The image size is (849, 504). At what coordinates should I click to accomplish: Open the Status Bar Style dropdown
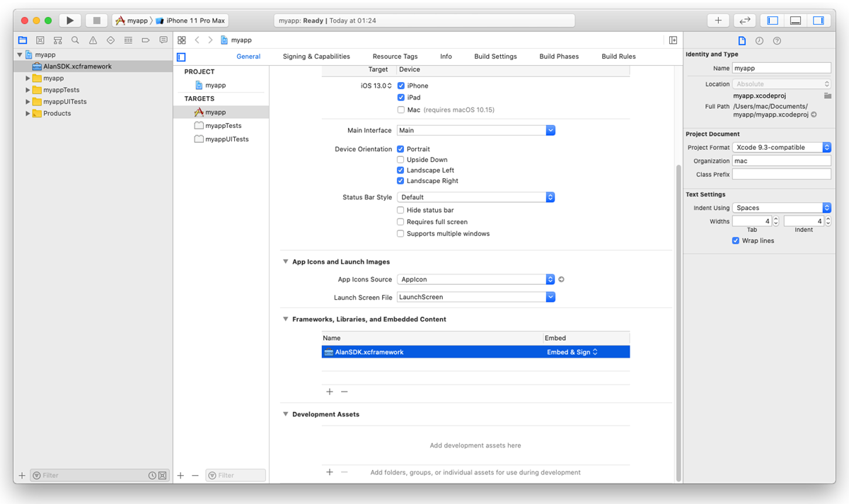pos(475,197)
